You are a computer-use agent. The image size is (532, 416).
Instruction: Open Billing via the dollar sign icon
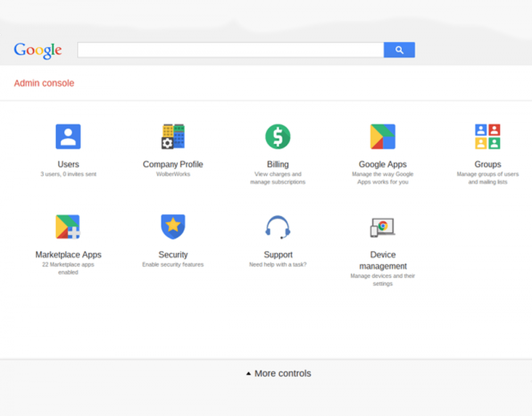pos(277,136)
